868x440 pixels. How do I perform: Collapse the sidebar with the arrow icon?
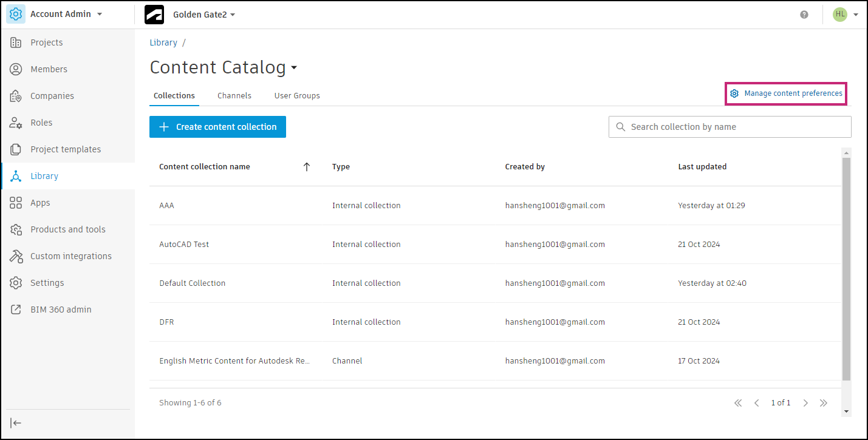pos(16,423)
